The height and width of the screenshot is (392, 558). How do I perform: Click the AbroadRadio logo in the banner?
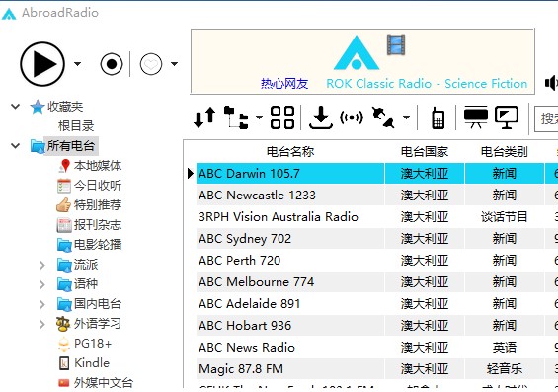357,52
